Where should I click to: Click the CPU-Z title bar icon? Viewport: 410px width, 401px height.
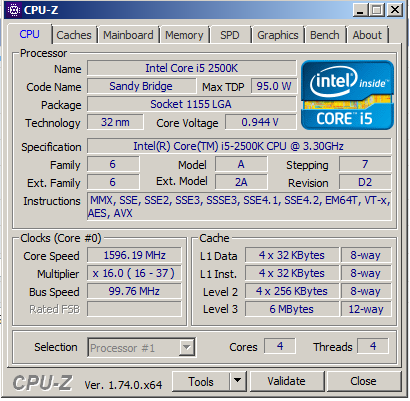coord(14,10)
